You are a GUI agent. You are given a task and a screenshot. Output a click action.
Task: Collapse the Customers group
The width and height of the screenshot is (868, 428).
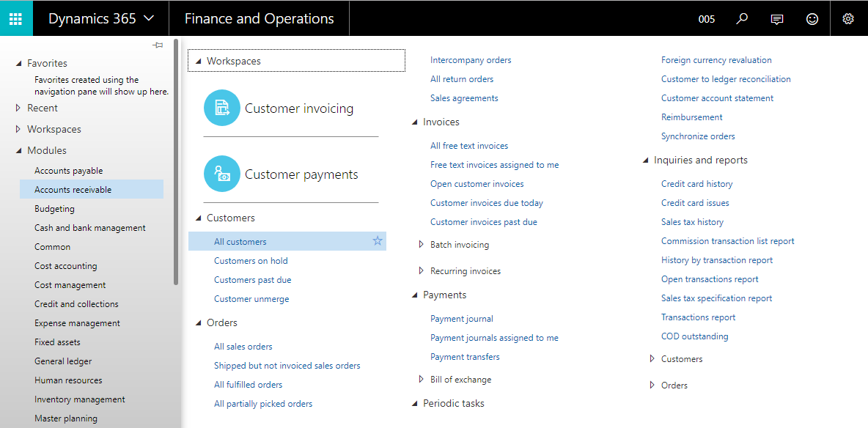199,218
